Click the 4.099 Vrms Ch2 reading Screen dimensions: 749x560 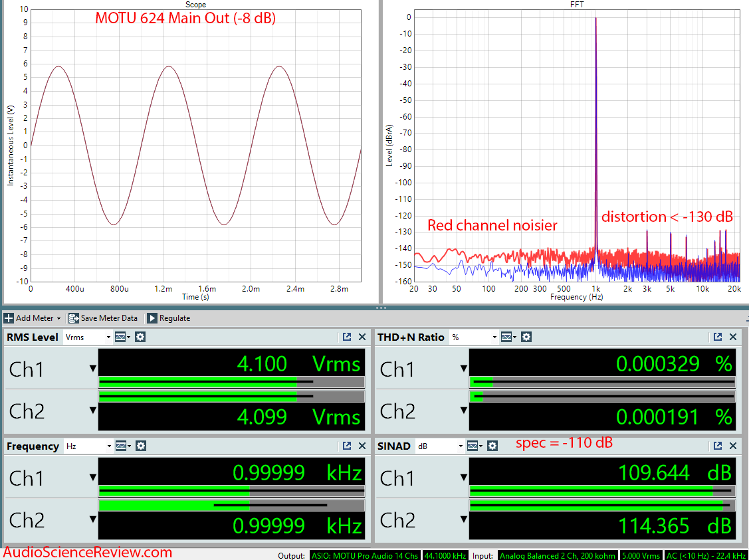pos(298,417)
